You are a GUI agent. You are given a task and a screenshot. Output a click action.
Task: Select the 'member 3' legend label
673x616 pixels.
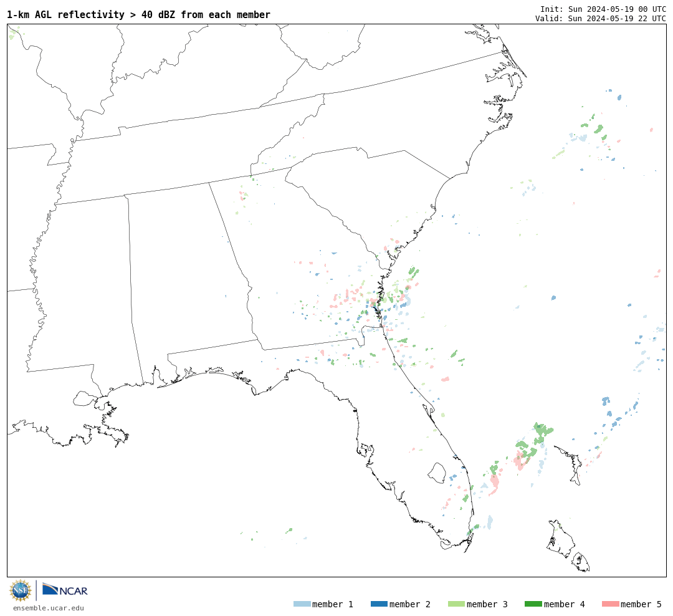487,604
